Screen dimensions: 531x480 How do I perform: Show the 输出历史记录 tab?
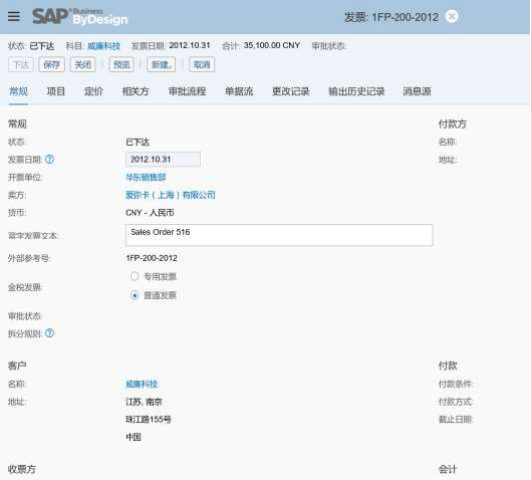tap(356, 91)
